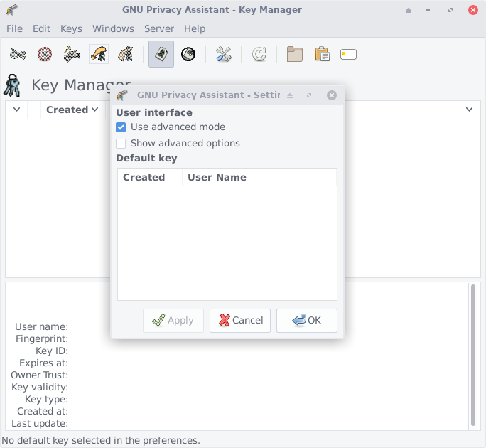Expand the chevron at far right of key list header
Viewport: 486px width, 448px height.
coord(469,110)
